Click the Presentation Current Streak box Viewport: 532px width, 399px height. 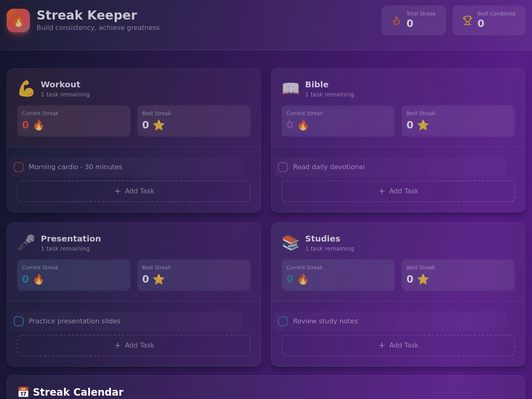pyautogui.click(x=74, y=275)
